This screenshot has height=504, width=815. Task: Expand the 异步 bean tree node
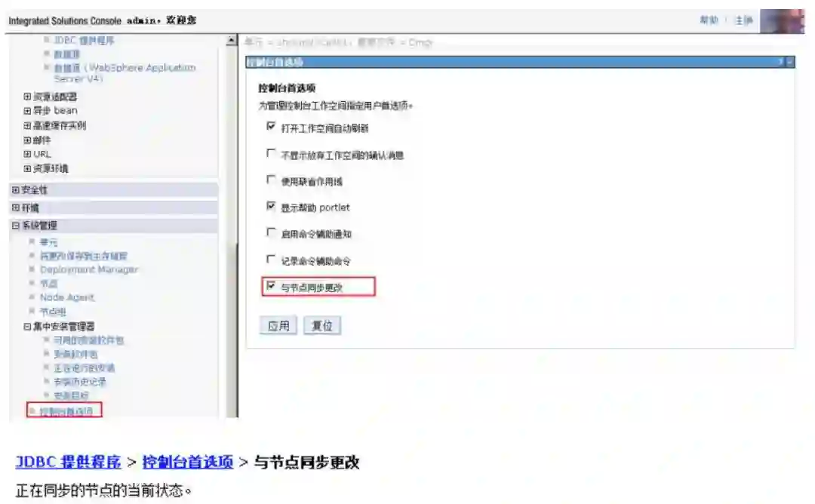tap(28, 111)
